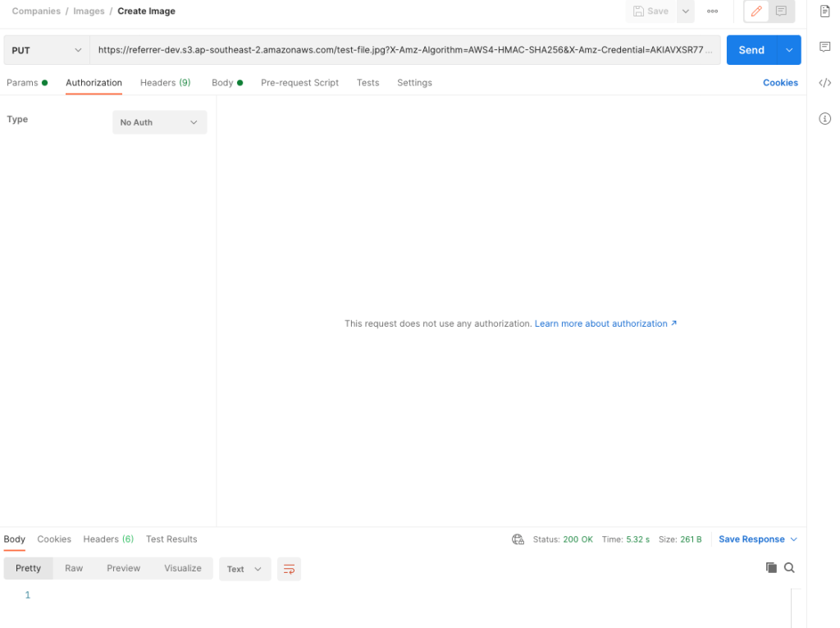Search the response with magnifier icon
The width and height of the screenshot is (840, 628).
[x=789, y=568]
